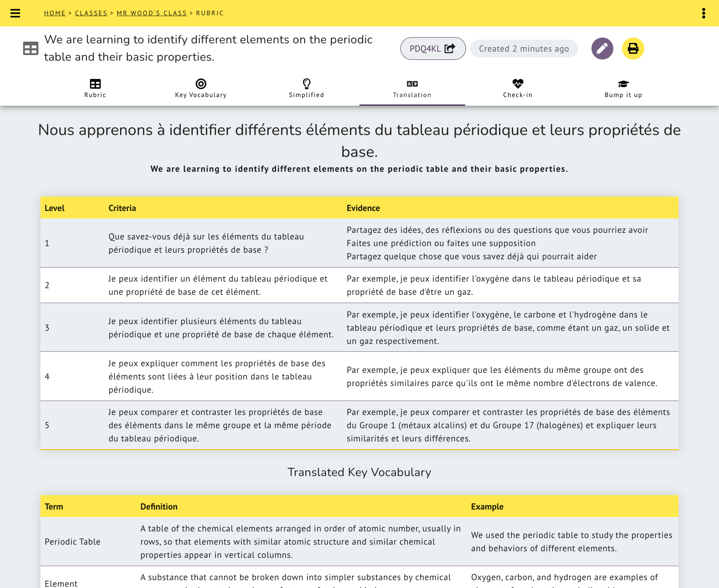Image resolution: width=719 pixels, height=588 pixels.
Task: Click the French translated heading 'Nous apprenons'
Action: [x=359, y=141]
